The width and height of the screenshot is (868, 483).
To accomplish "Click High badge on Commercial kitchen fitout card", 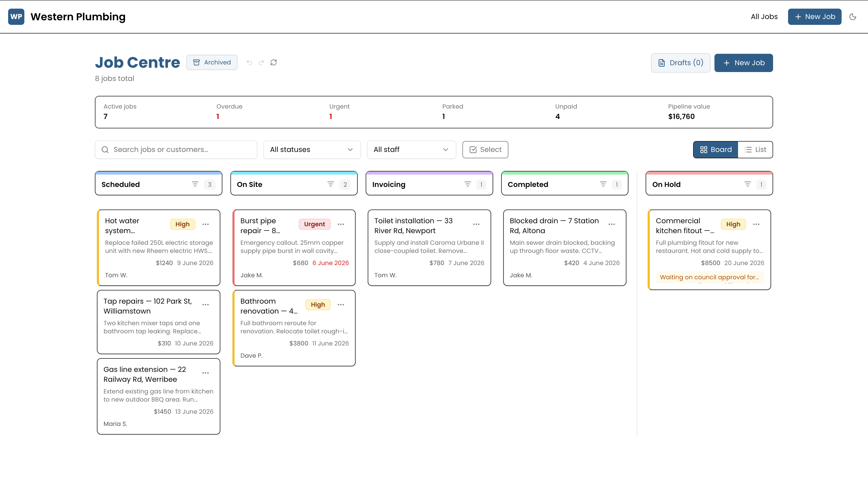I will pyautogui.click(x=733, y=224).
